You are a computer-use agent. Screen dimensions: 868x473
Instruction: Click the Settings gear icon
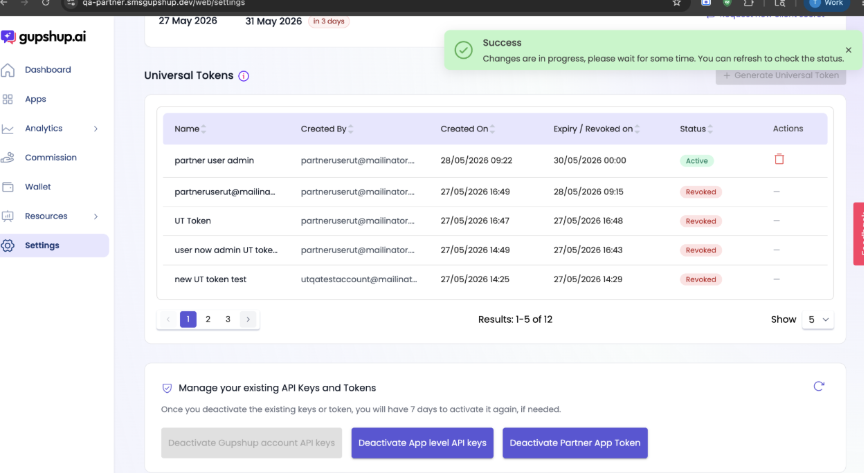(8, 245)
